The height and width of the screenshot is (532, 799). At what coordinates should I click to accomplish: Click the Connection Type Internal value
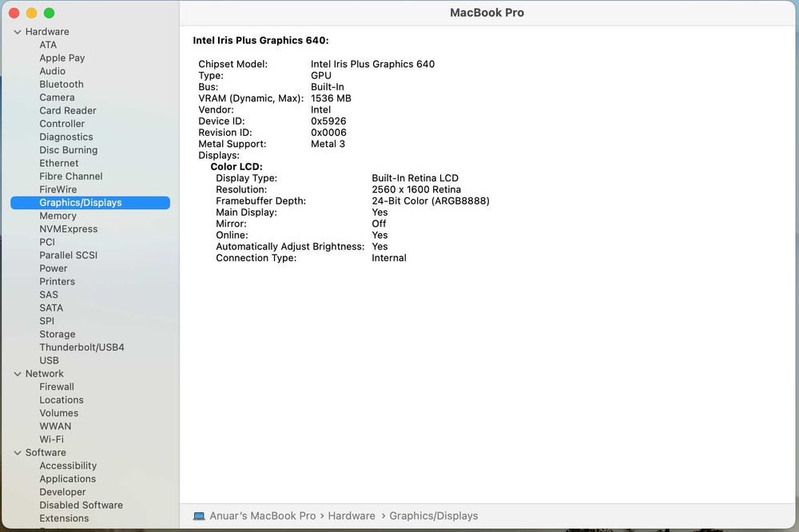[389, 258]
